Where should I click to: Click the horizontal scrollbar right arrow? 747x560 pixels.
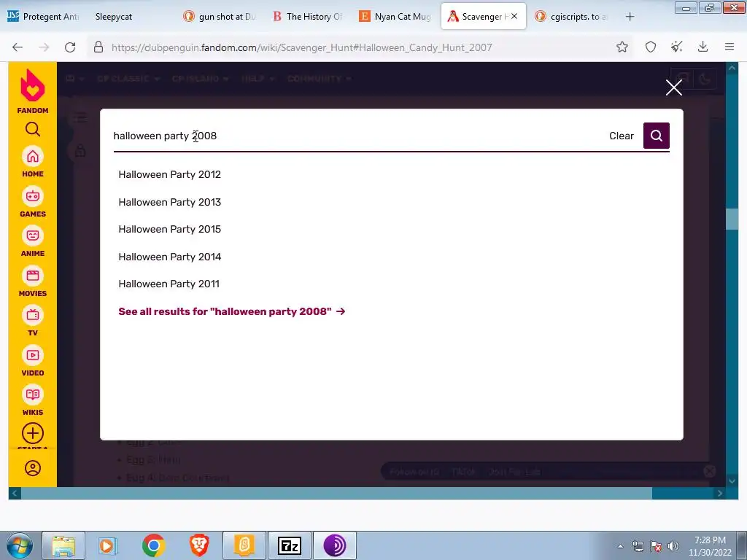pos(720,494)
